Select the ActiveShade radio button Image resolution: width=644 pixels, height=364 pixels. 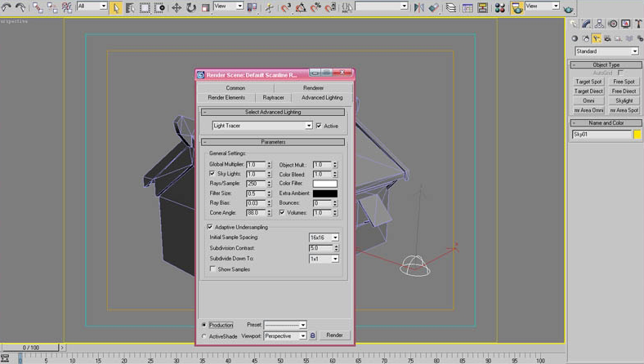pyautogui.click(x=204, y=336)
